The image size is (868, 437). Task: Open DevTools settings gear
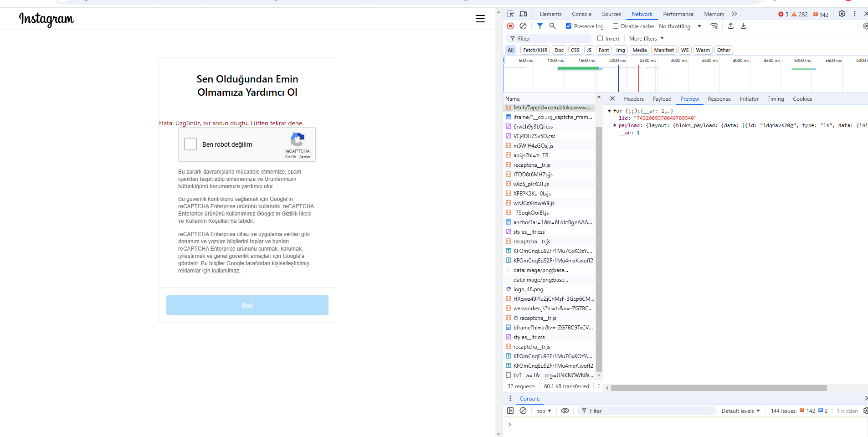(842, 14)
